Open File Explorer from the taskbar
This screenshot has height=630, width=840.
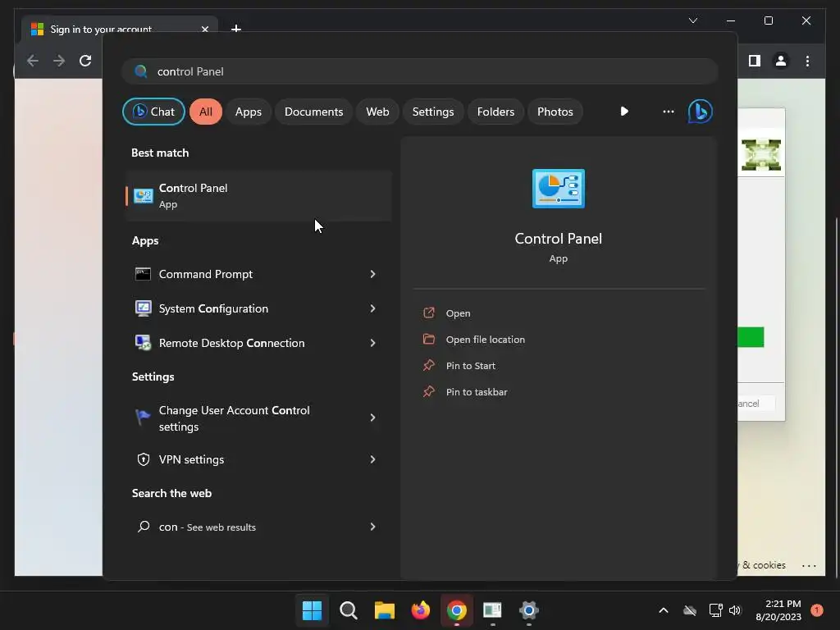click(x=384, y=610)
